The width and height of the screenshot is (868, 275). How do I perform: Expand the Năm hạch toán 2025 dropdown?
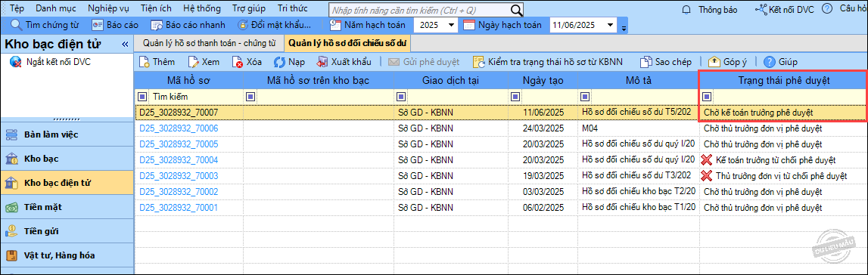pos(451,25)
